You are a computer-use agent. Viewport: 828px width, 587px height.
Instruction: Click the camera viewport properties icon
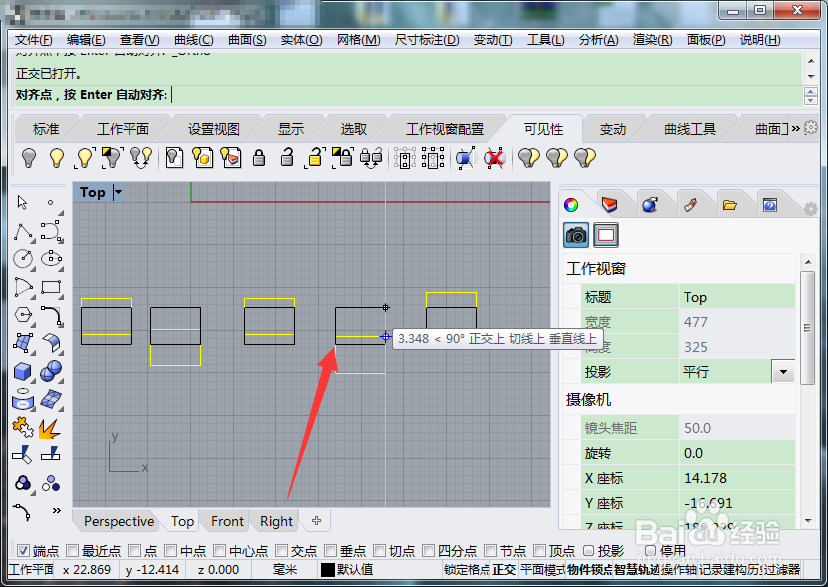click(x=576, y=235)
